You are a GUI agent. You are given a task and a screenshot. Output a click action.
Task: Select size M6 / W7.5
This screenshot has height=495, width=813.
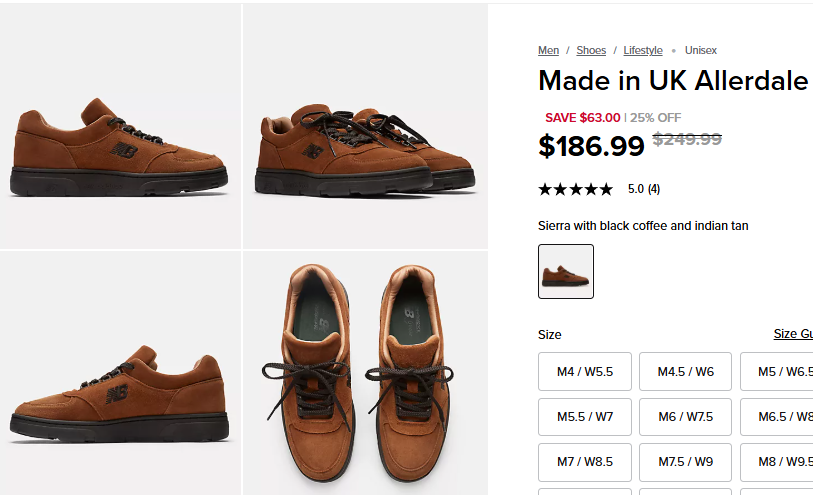(685, 417)
